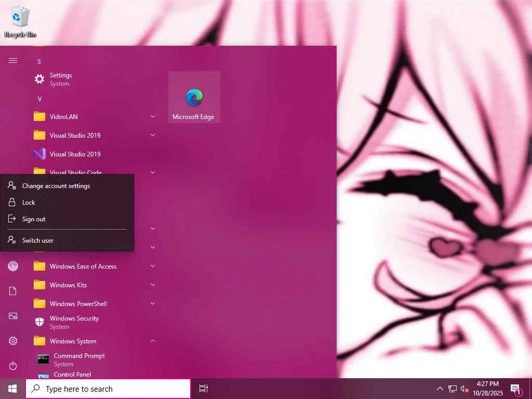Click the network icon in system tray
The height and width of the screenshot is (399, 532).
pos(453,389)
